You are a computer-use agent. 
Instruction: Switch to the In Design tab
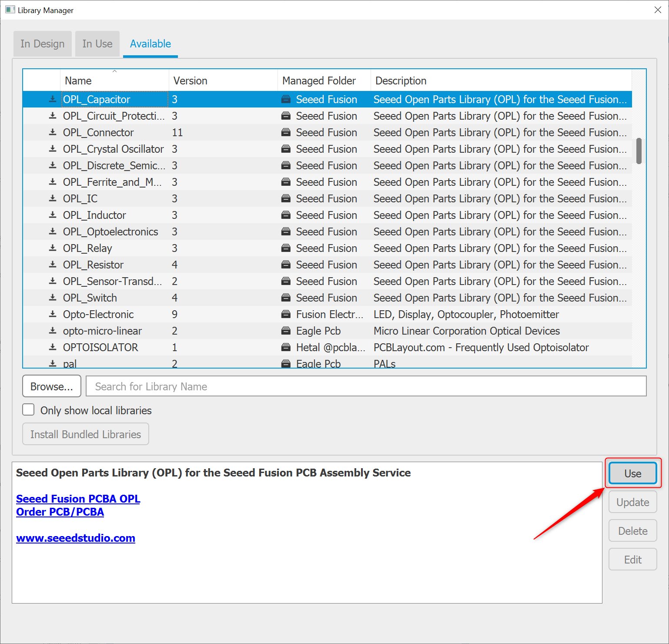click(42, 44)
